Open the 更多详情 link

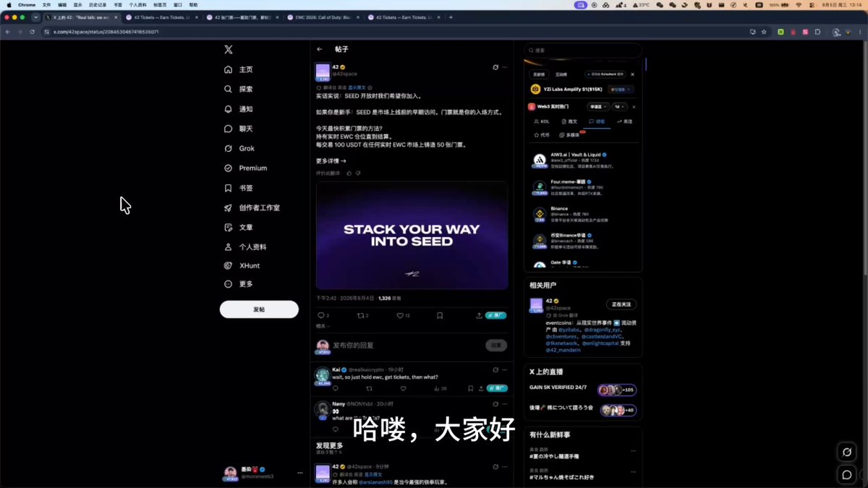point(331,161)
